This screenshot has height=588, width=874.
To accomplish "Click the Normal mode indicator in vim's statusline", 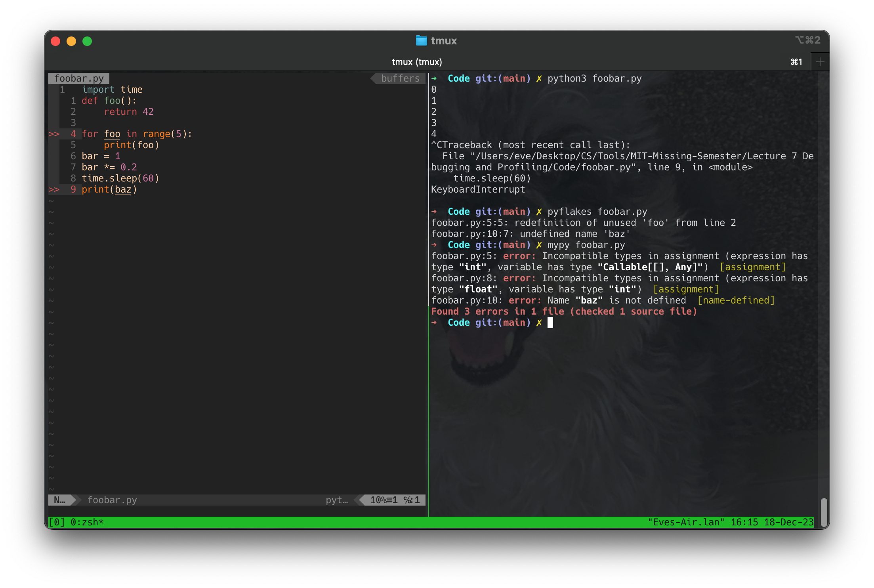I will pyautogui.click(x=59, y=500).
